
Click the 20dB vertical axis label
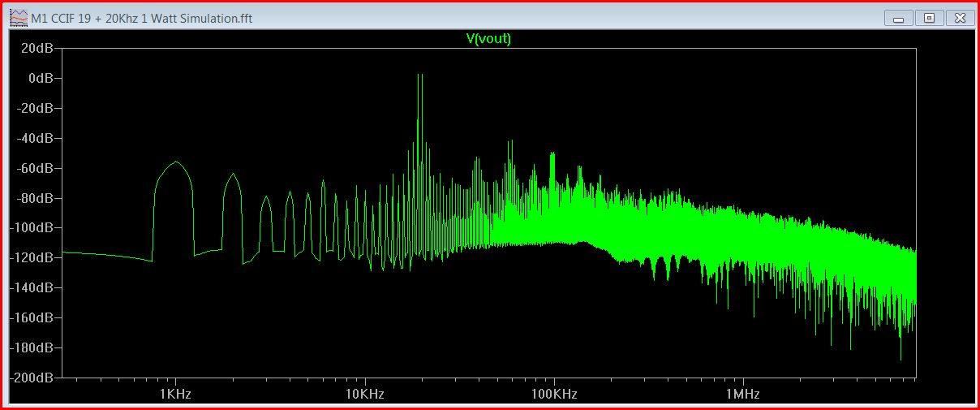tap(37, 48)
